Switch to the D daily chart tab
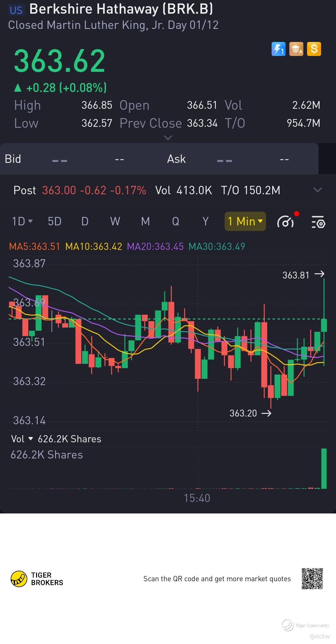336x644 pixels. (85, 221)
